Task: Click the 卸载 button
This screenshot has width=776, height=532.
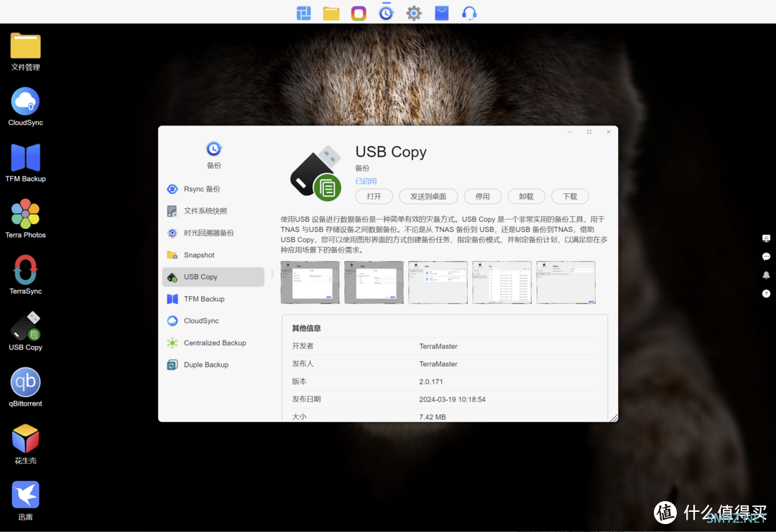Action: point(526,196)
